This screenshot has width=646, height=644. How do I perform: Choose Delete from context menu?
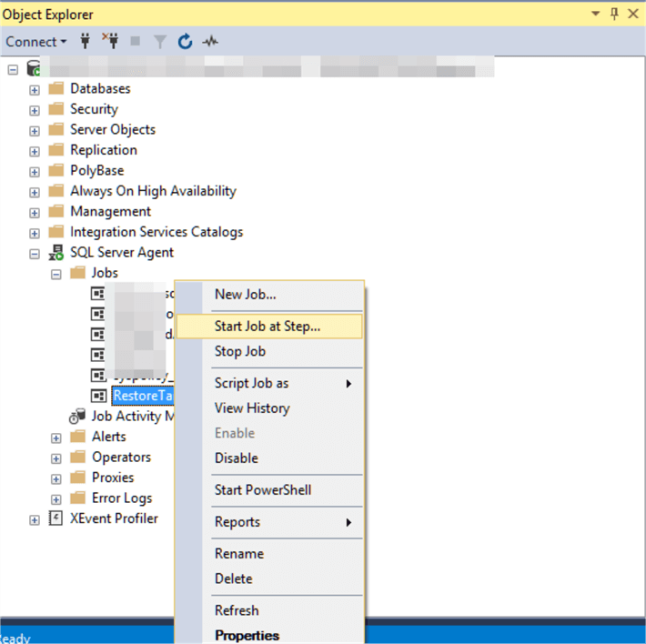269,579
